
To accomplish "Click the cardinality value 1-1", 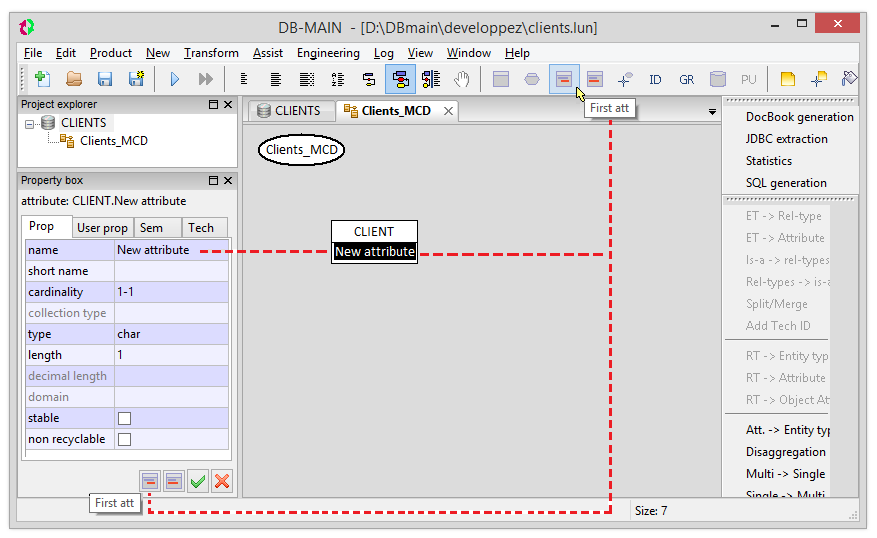I will point(171,292).
